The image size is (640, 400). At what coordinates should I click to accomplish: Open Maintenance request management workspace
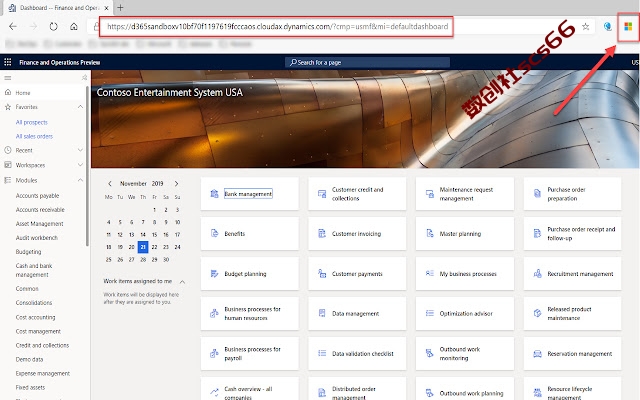click(x=464, y=194)
